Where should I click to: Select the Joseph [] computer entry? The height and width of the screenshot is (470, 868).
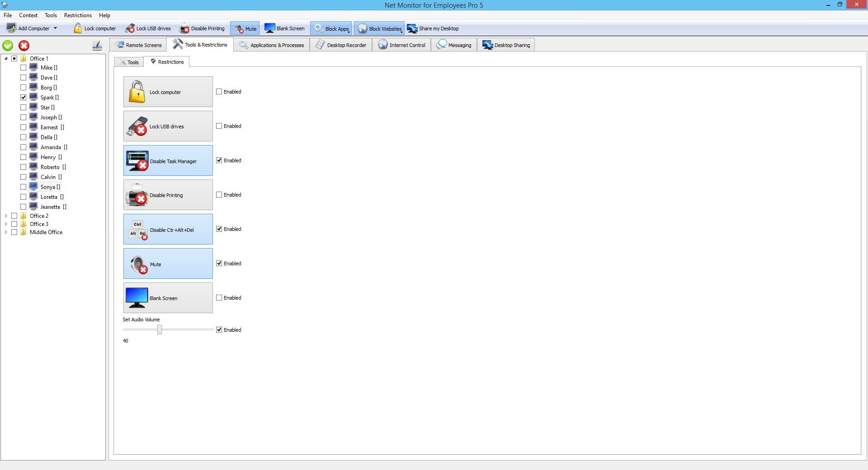pyautogui.click(x=51, y=117)
